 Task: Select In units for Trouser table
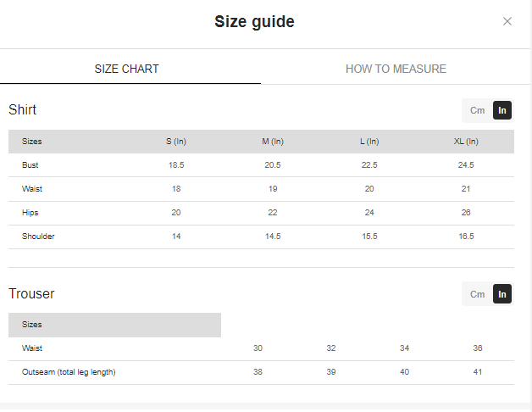pyautogui.click(x=502, y=294)
